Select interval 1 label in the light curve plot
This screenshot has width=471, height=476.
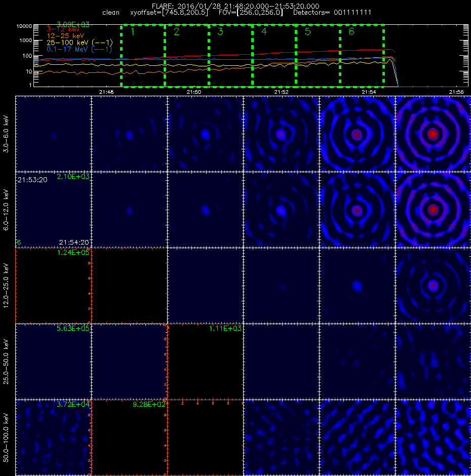pyautogui.click(x=132, y=31)
